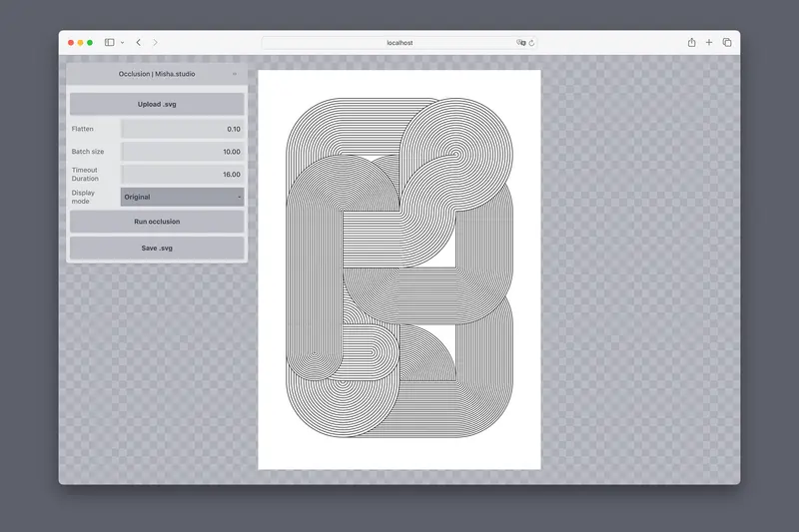Show the tab overview icon
Viewport: 799px width, 532px height.
coord(727,42)
